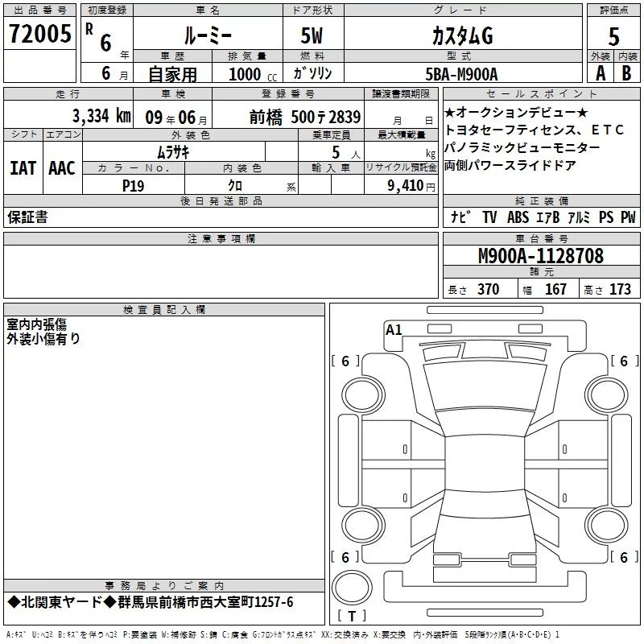
Task: Click spare tire circle marked T
Action: [x=352, y=588]
